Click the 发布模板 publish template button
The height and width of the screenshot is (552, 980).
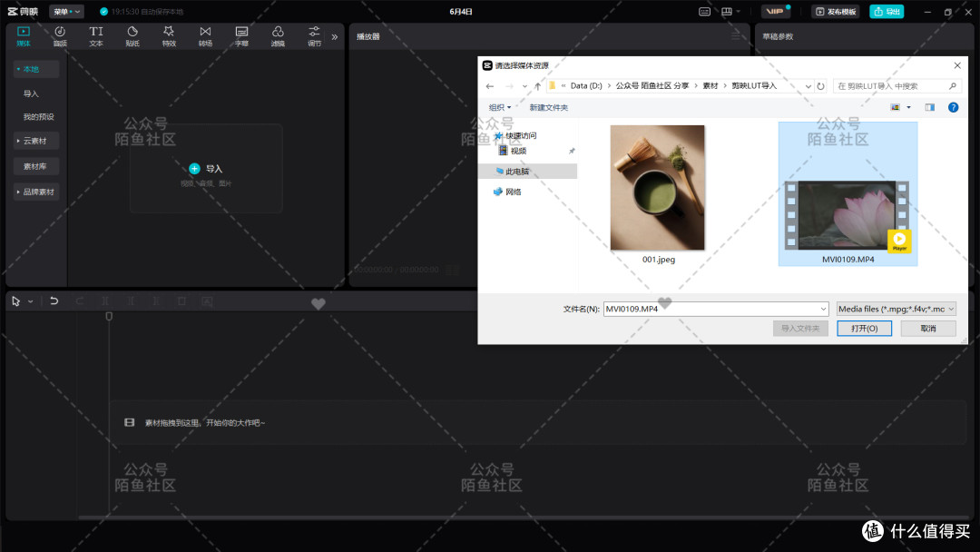[x=836, y=11]
